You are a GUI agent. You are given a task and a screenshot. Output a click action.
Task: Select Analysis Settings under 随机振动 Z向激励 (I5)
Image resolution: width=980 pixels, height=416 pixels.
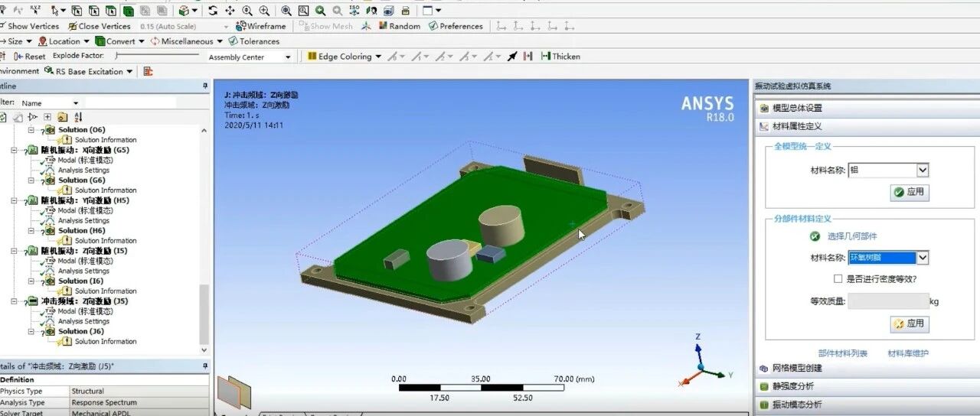[x=83, y=271]
